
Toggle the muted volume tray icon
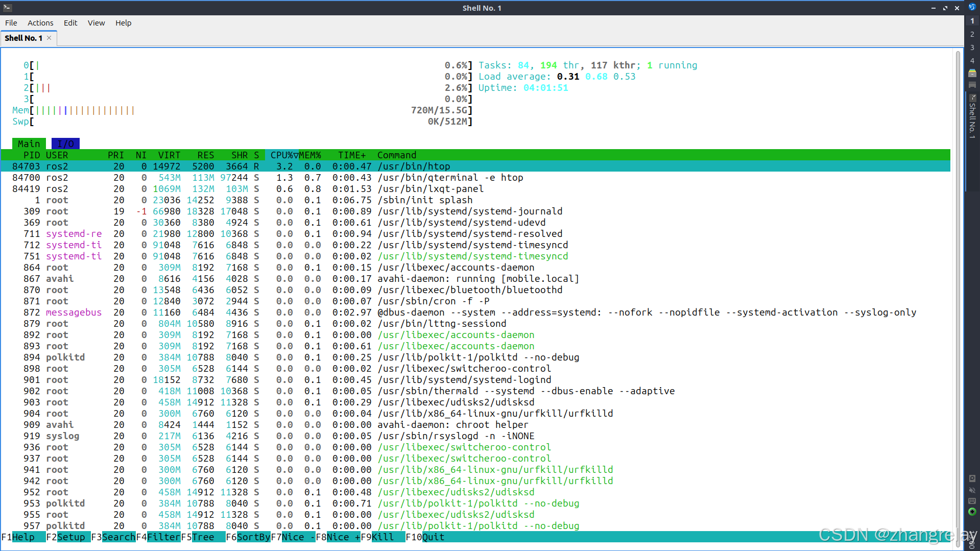point(972,490)
